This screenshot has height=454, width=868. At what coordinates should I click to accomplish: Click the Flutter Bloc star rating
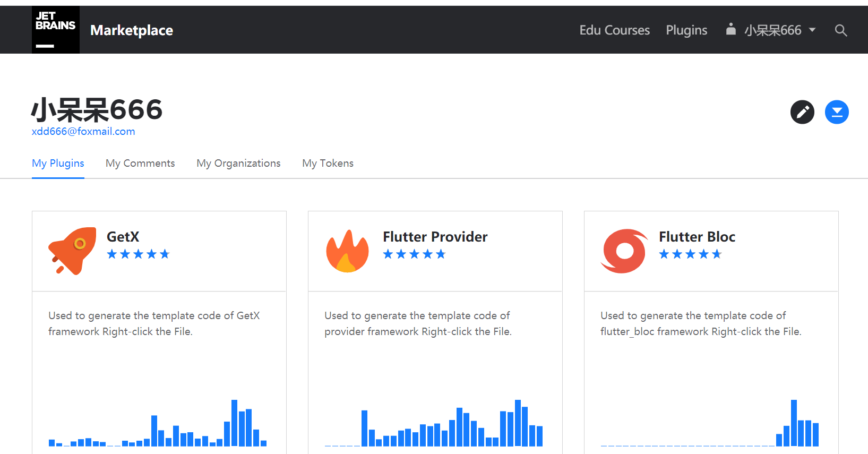point(690,254)
